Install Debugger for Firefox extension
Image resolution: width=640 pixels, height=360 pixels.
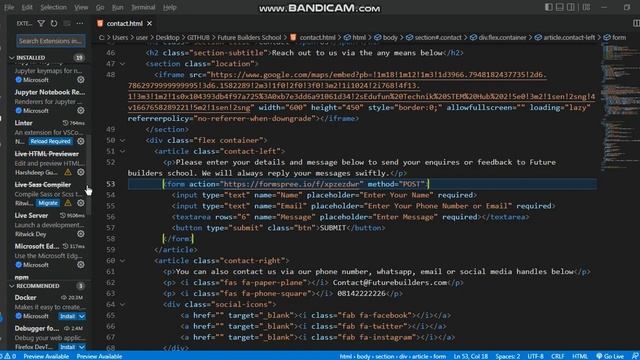tap(67, 347)
